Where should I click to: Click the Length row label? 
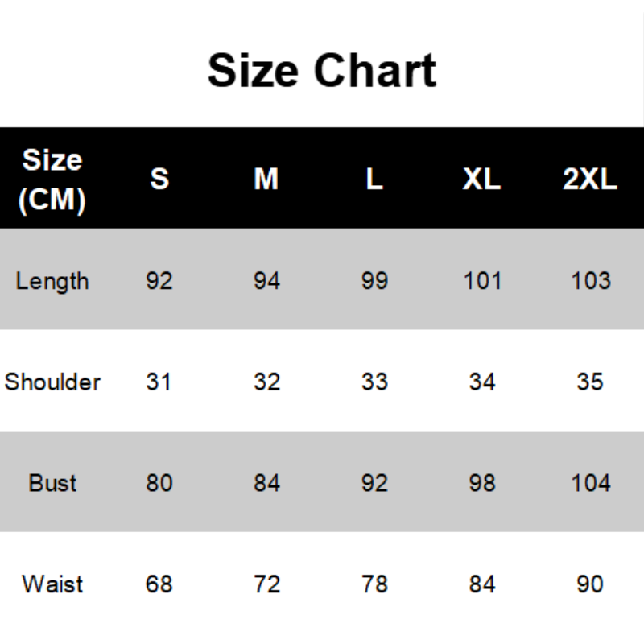pyautogui.click(x=52, y=281)
